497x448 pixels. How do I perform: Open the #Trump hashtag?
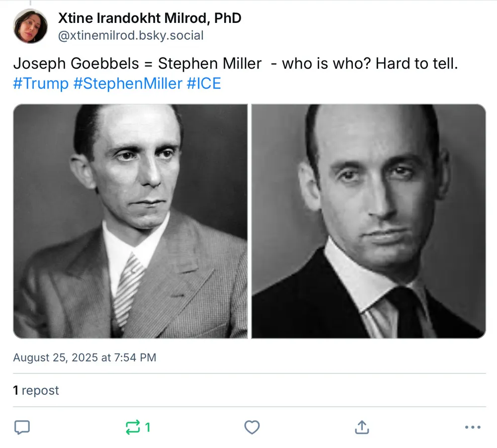(41, 84)
